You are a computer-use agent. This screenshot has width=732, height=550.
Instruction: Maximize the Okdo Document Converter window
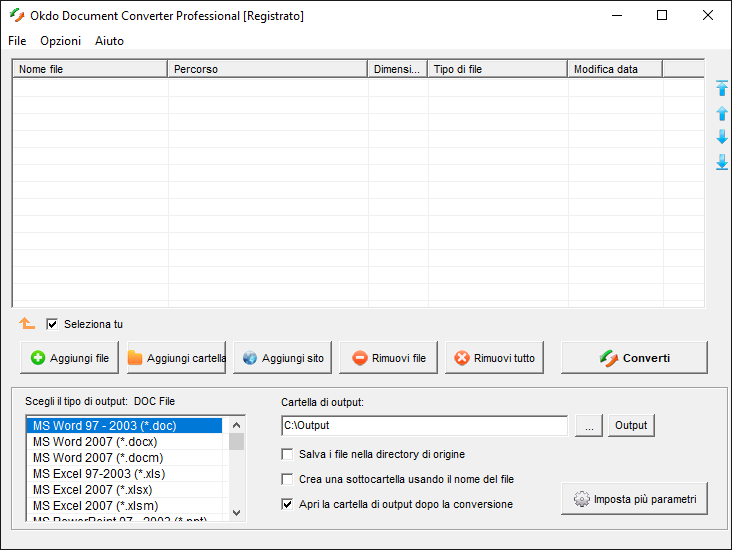(x=662, y=15)
